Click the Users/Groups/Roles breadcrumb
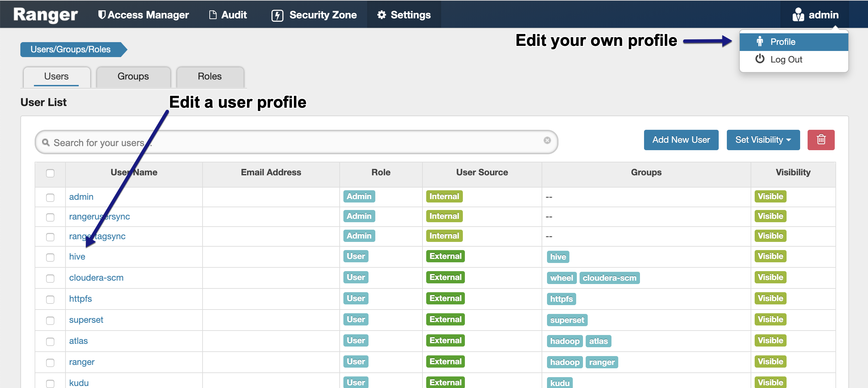The height and width of the screenshot is (388, 868). pos(71,49)
